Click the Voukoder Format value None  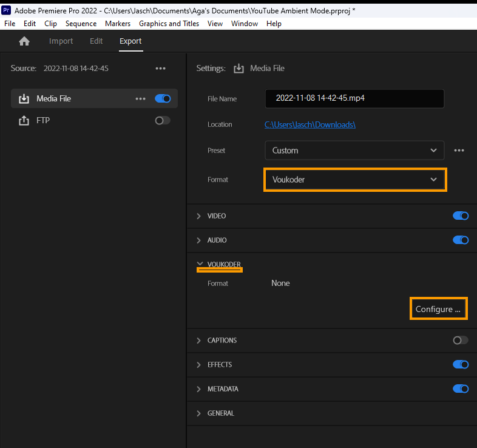(280, 283)
